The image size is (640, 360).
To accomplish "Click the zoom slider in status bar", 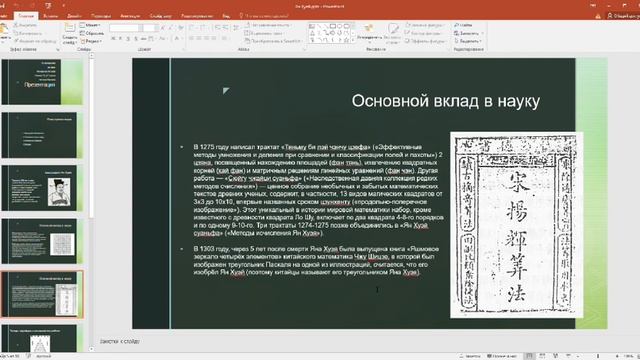I will click(x=598, y=356).
